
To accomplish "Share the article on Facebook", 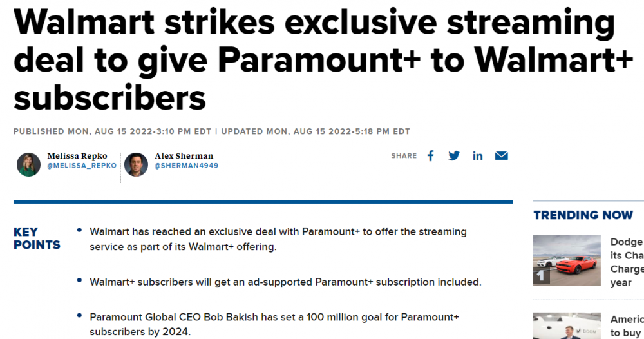I will coord(431,156).
